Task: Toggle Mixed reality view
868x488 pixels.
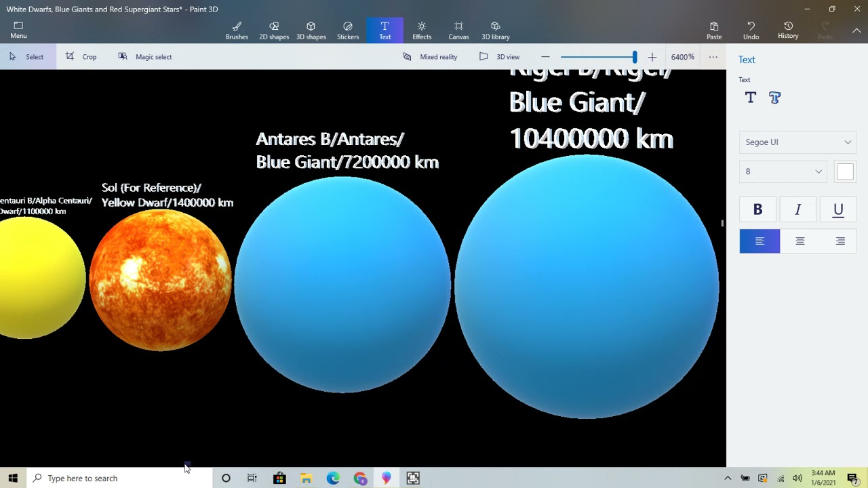Action: [x=430, y=57]
